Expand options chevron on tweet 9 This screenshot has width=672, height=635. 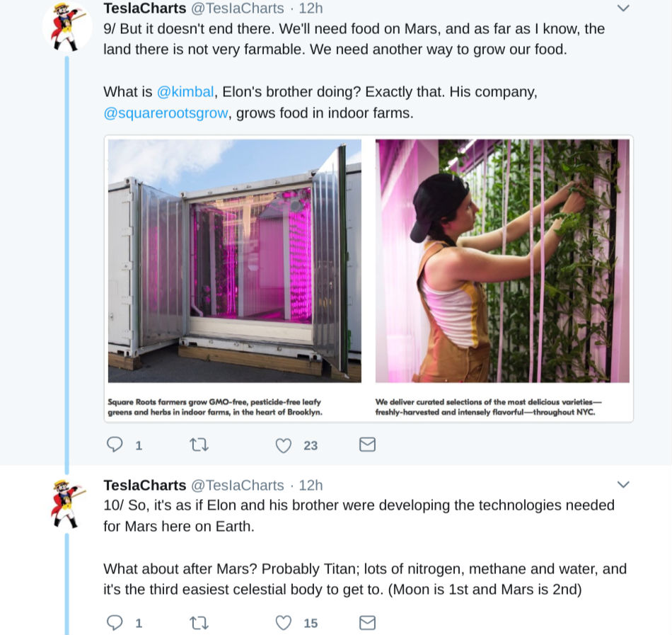click(623, 8)
